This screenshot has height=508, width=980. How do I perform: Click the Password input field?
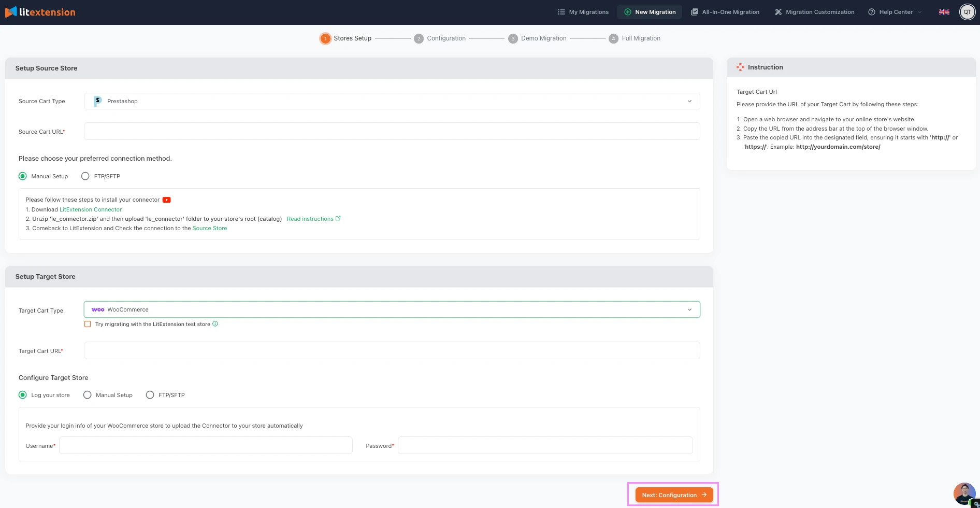tap(545, 445)
